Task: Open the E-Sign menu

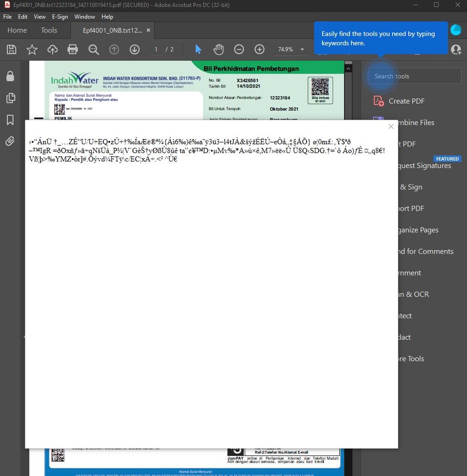Action: [x=60, y=16]
